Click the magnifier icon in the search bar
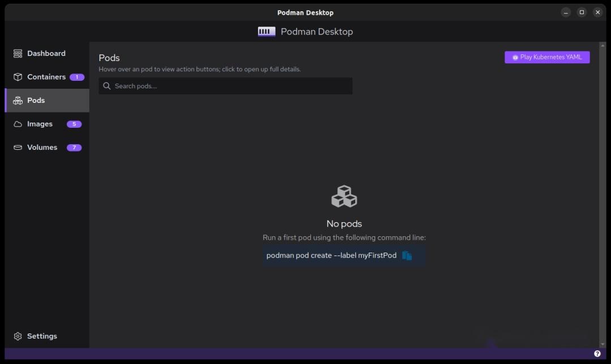This screenshot has width=611, height=364. pyautogui.click(x=107, y=86)
